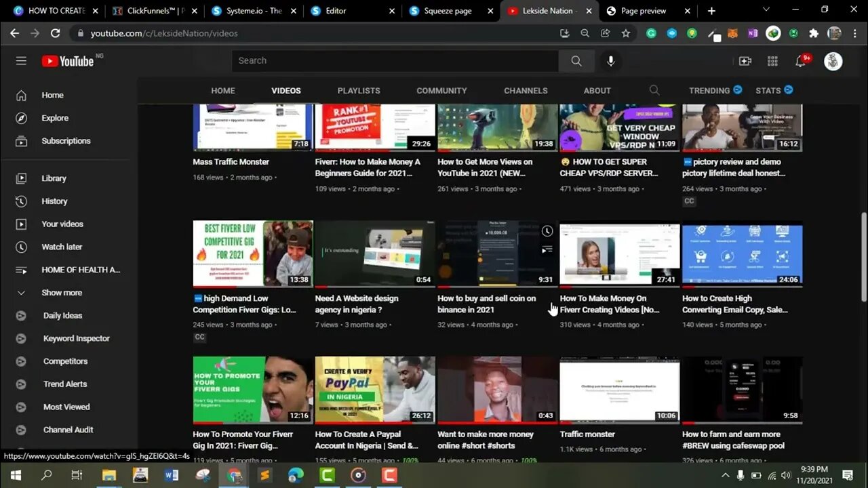Open the HOW TO PROMOTE FIVERR GIGS thumbnail
Screen dimensions: 868x488
[x=253, y=390]
